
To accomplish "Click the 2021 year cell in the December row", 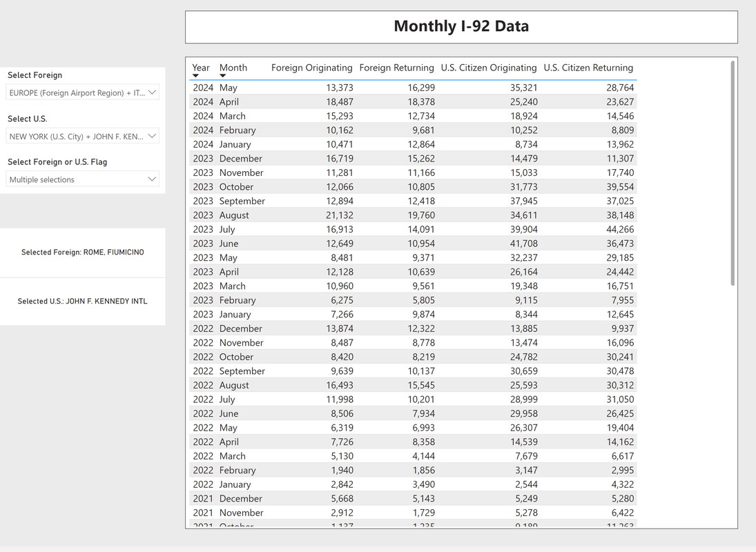I will 203,499.
